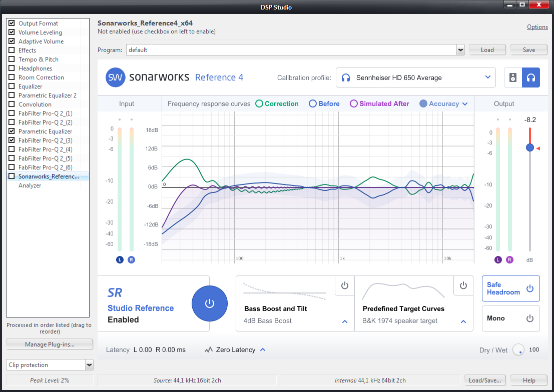Uncheck the Parametric Equalizer checkbox
This screenshot has width=554, height=392.
pos(12,131)
